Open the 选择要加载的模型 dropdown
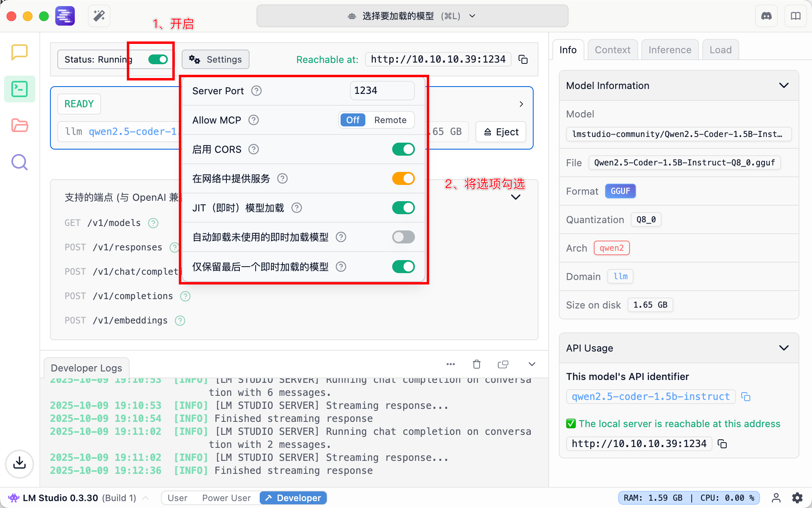Screen dimensions: 812x508 pyautogui.click(x=412, y=16)
